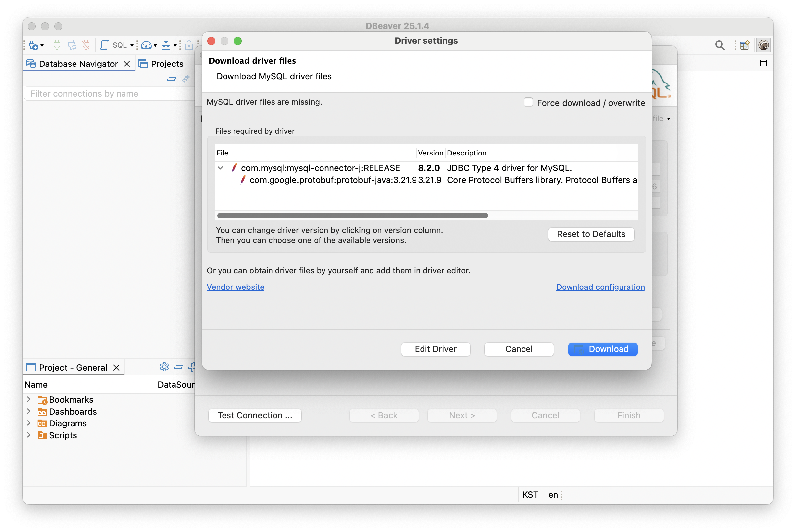This screenshot has height=532, width=796.
Task: Click the Collapse All icon in Database Navigator
Action: pos(172,79)
